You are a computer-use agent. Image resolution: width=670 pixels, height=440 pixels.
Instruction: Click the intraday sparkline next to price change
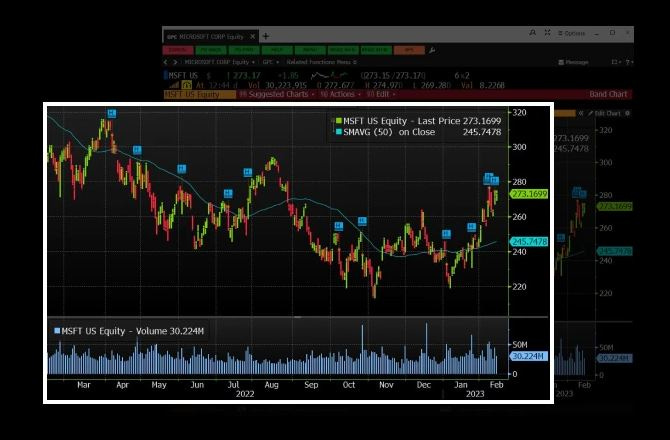pyautogui.click(x=327, y=76)
